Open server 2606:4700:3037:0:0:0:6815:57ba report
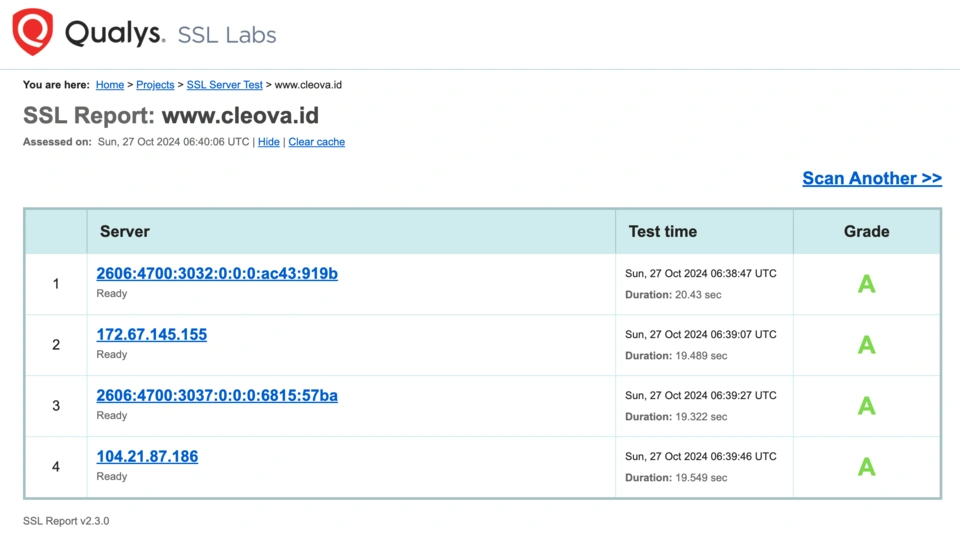 217,396
